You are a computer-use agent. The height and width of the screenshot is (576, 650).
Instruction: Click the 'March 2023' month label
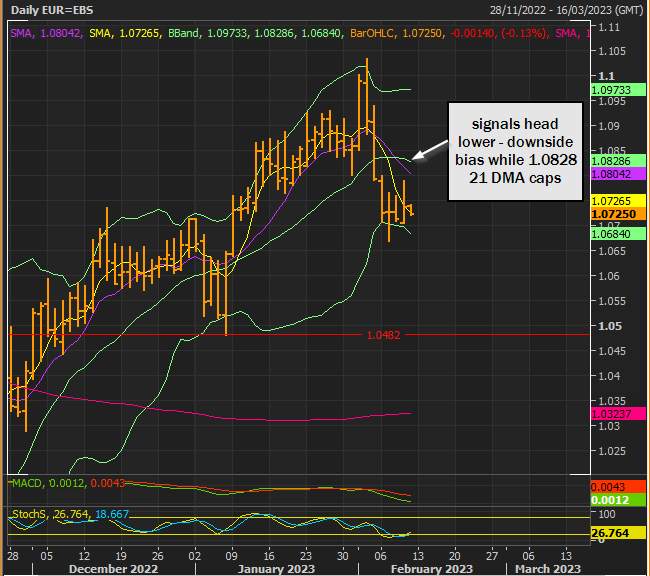point(548,569)
